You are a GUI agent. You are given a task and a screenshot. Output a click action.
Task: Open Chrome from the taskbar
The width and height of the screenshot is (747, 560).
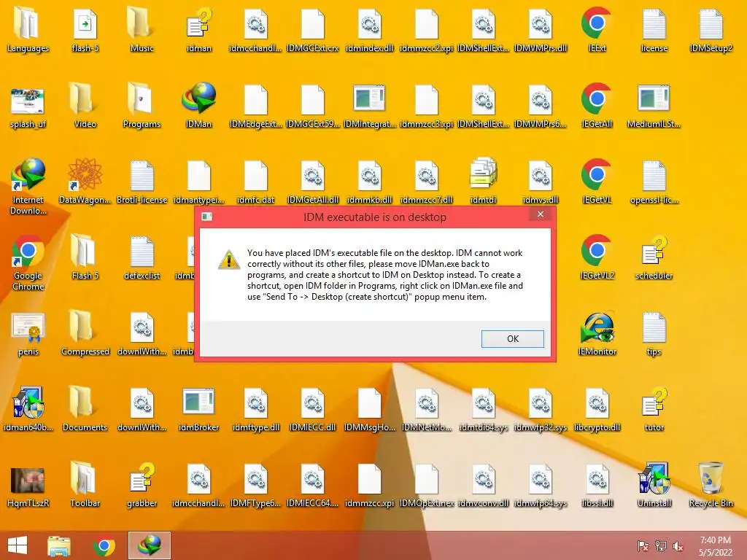pyautogui.click(x=104, y=545)
